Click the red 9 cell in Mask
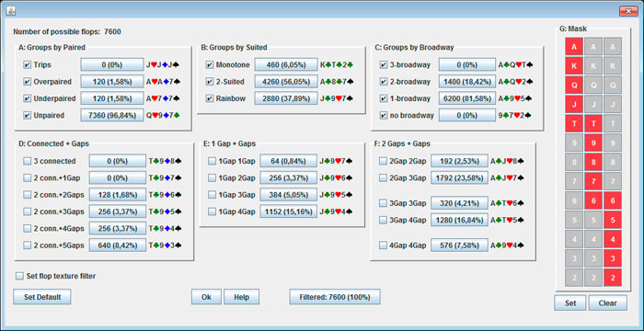Viewport: 644px width, 331px height. [593, 143]
